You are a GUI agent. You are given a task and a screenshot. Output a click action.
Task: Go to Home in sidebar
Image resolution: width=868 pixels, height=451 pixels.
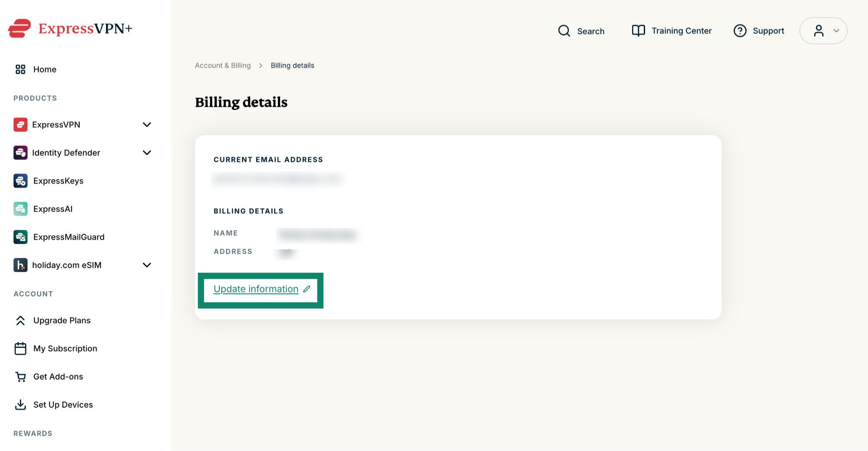click(45, 69)
